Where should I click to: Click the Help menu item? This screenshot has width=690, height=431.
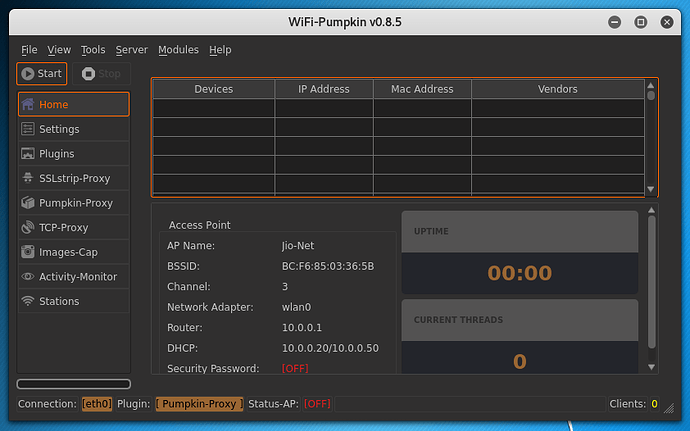point(220,50)
